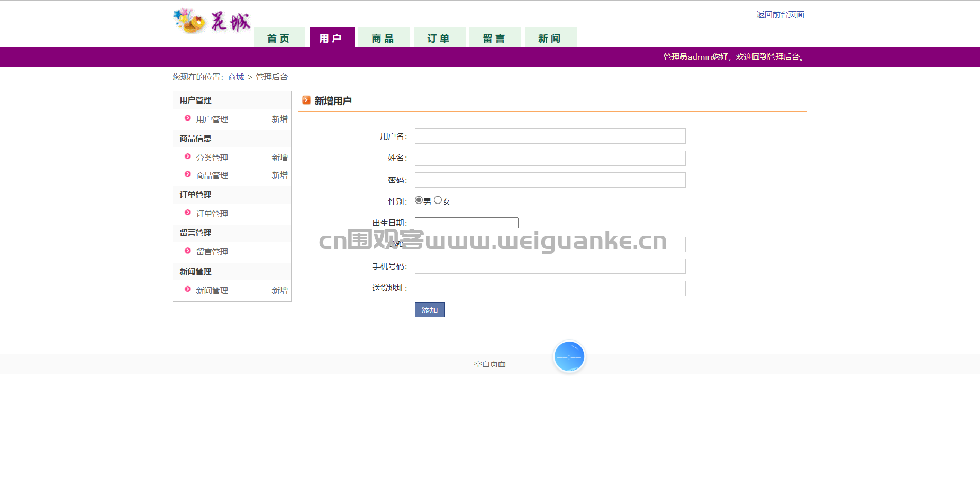This screenshot has height=498, width=980.
Task: Select the 男 gender radio button
Action: click(419, 200)
